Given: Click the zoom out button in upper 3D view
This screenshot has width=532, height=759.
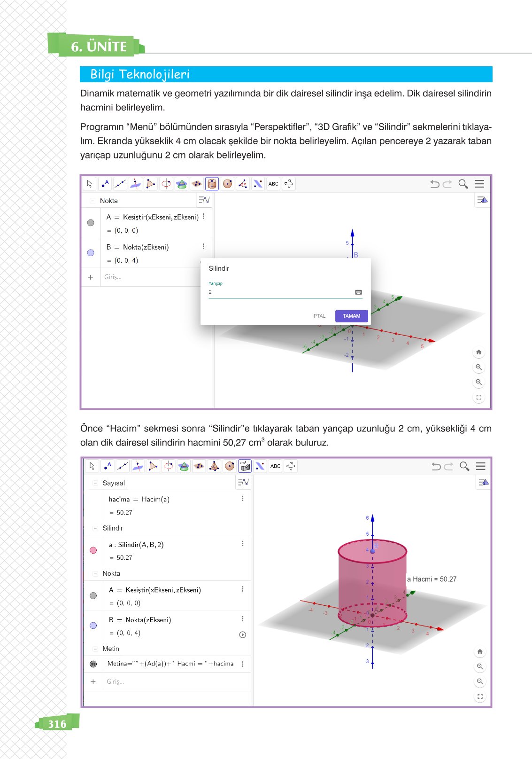Looking at the screenshot, I should point(478,382).
